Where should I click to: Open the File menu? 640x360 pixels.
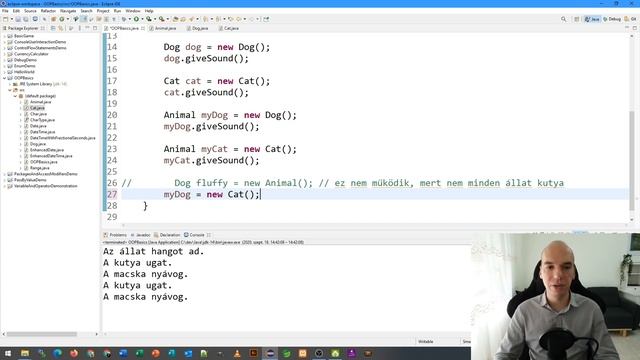[5, 11]
